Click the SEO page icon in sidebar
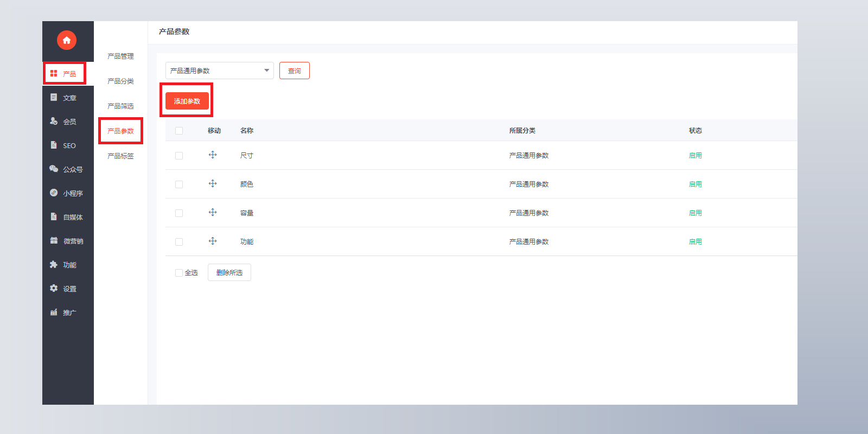This screenshot has width=868, height=434. 54,145
